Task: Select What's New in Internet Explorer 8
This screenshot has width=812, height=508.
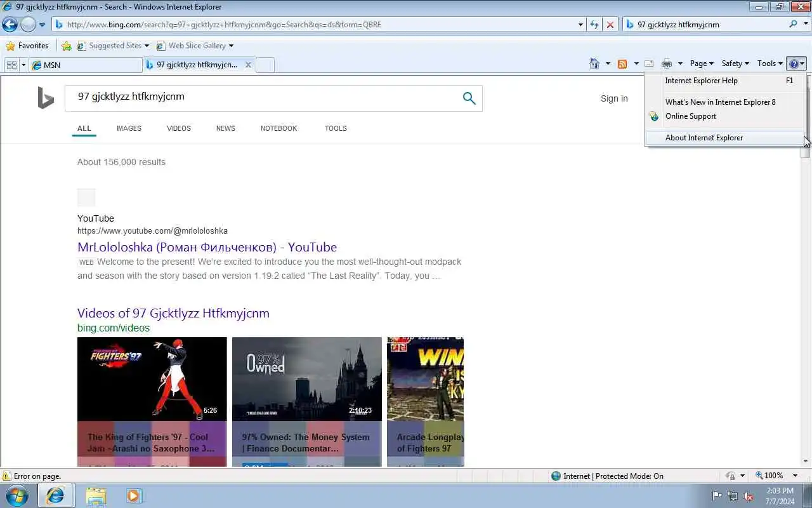Action: [x=726, y=102]
